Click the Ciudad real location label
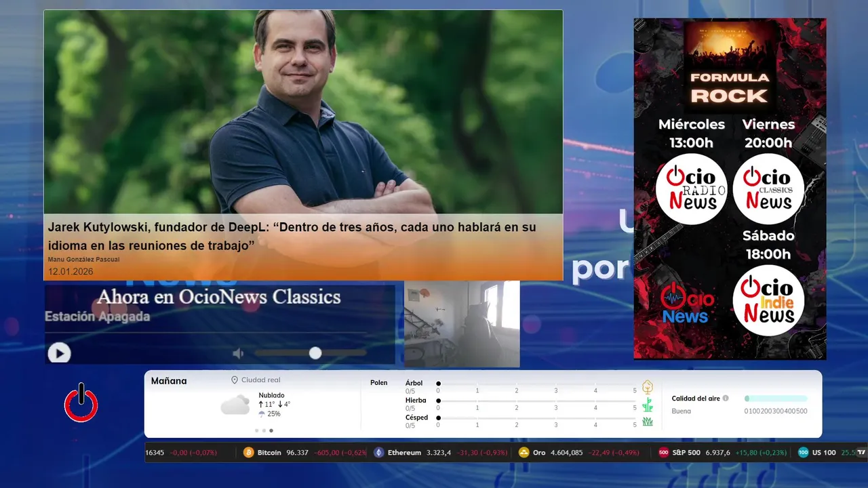This screenshot has width=868, height=488. point(261,380)
